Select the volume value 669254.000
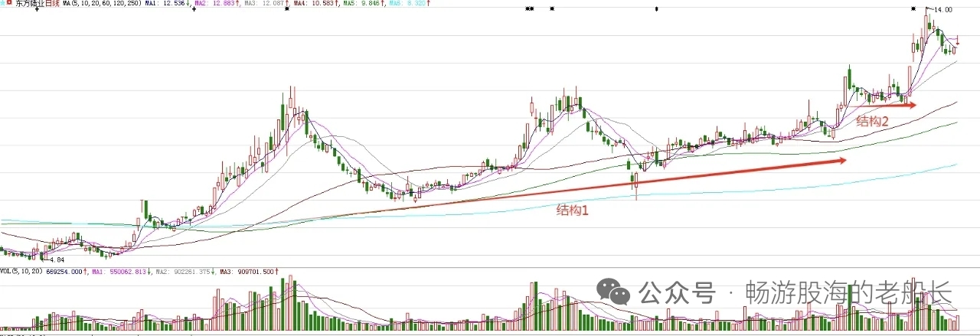 [67, 271]
